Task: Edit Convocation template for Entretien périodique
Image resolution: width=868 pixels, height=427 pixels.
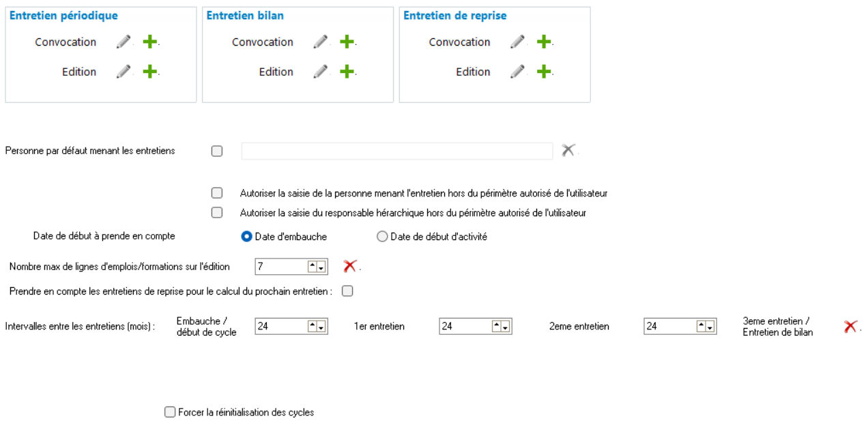Action: coord(124,42)
